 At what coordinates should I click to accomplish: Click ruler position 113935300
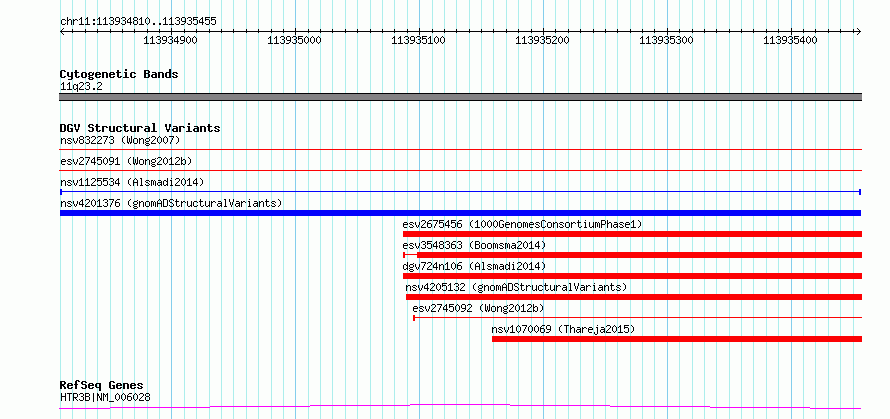(666, 40)
